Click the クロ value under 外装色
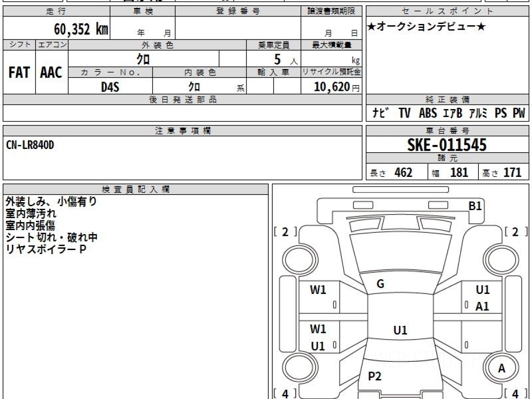This screenshot has width=532, height=399. coord(143,59)
